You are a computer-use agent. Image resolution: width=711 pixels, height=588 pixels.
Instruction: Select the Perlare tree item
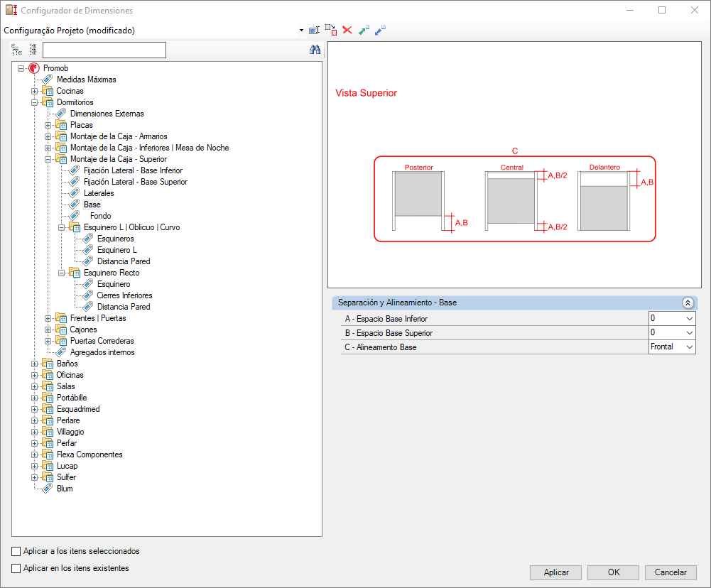pyautogui.click(x=68, y=420)
